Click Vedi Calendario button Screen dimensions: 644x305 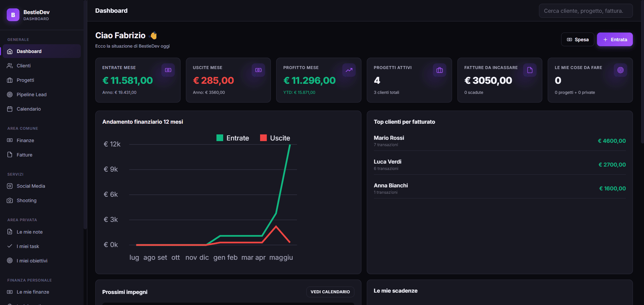coord(330,292)
